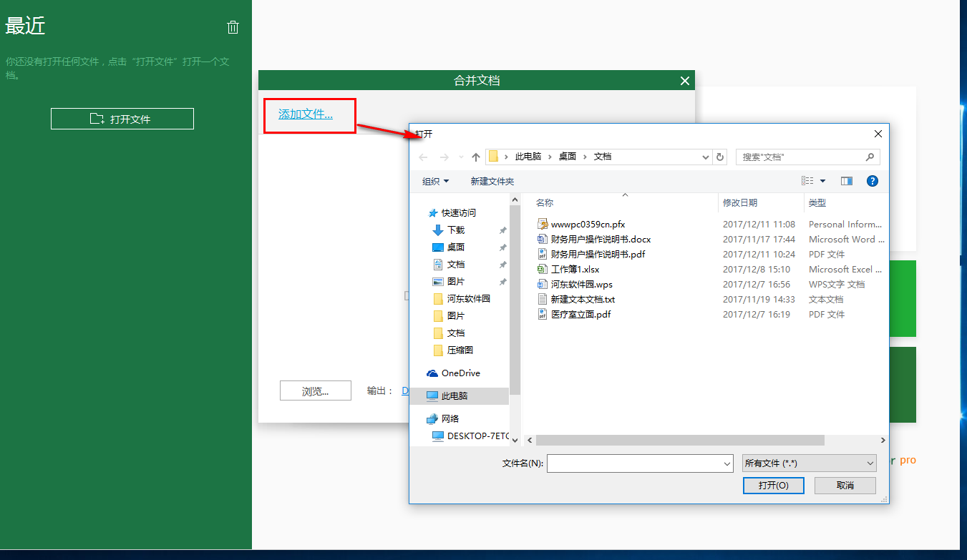Viewport: 967px width, 560px height.
Task: Click 桌面 in the breadcrumb path
Action: point(567,157)
